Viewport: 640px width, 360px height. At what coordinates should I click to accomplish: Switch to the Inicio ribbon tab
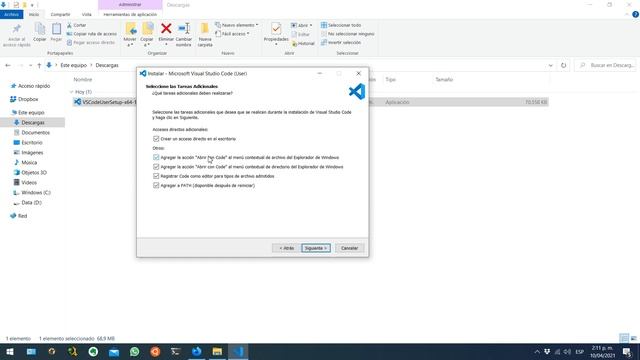click(x=34, y=14)
